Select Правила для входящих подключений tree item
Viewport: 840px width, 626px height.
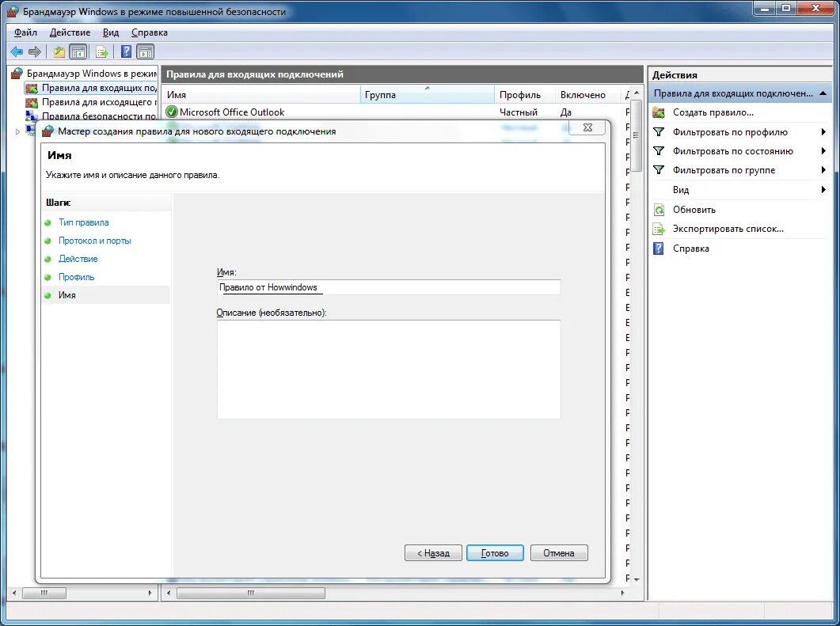pyautogui.click(x=99, y=88)
